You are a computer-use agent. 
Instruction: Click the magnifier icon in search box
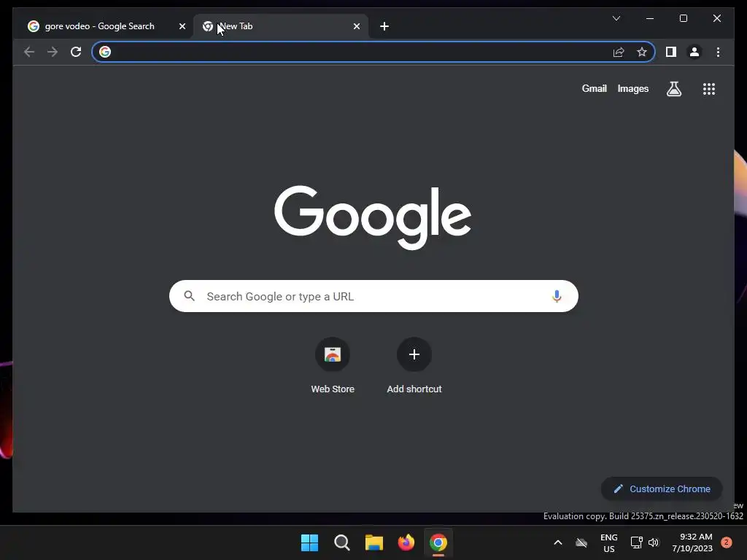[189, 296]
